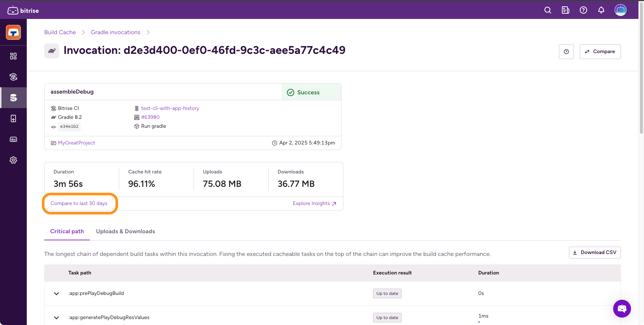Open the dashboard grid icon in sidebar
644x325 pixels.
pos(13,56)
